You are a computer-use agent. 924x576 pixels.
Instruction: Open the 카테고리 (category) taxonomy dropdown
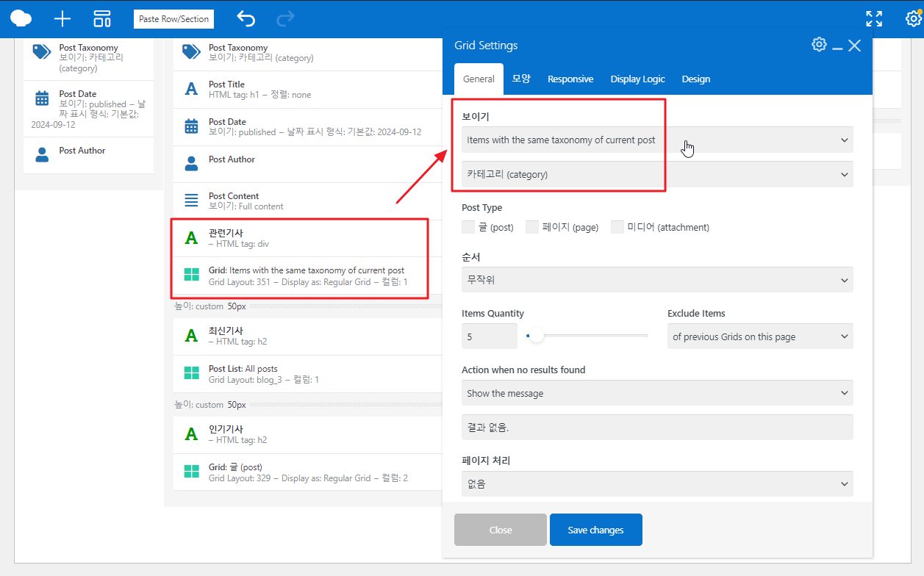coord(657,174)
